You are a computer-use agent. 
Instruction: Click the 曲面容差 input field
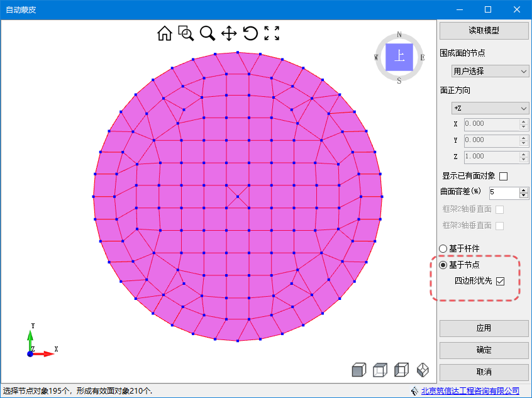(x=502, y=192)
